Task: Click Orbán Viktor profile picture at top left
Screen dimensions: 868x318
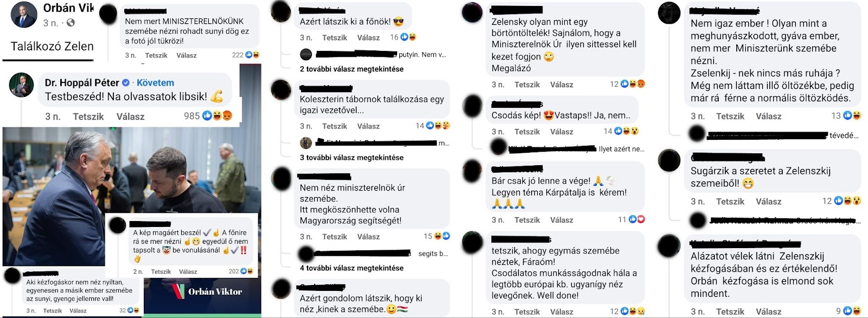Action: coord(24,14)
